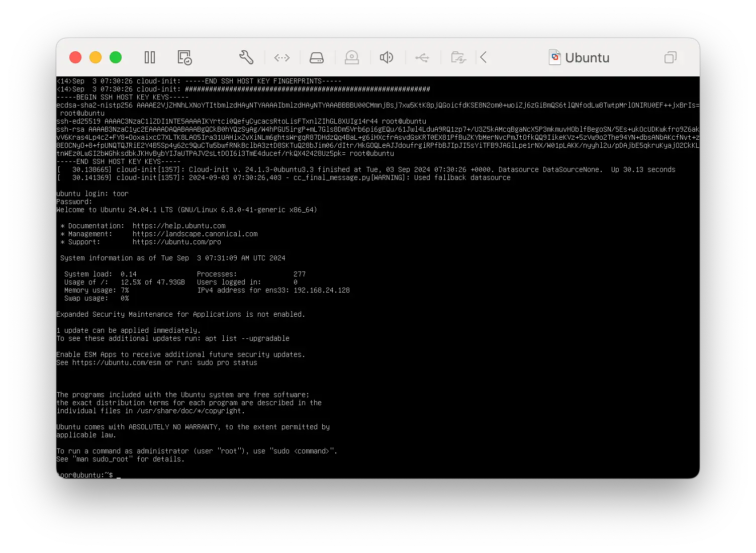Collapse the toolbar with left chevron
This screenshot has width=756, height=553.
[484, 57]
